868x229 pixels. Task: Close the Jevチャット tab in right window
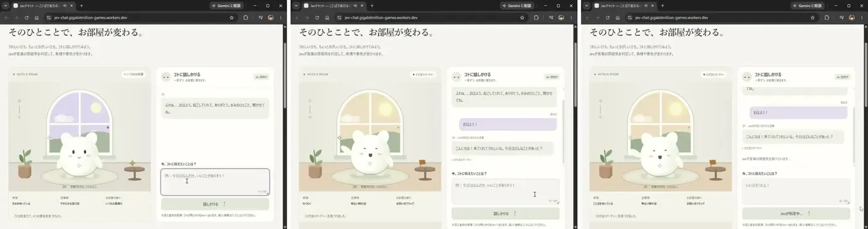pos(653,6)
